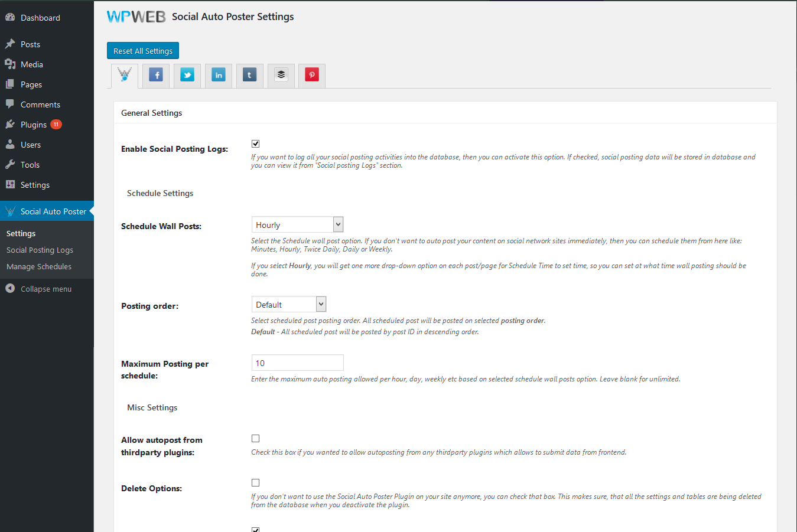Image resolution: width=797 pixels, height=532 pixels.
Task: Click the Plugins update count badge
Action: point(56,124)
